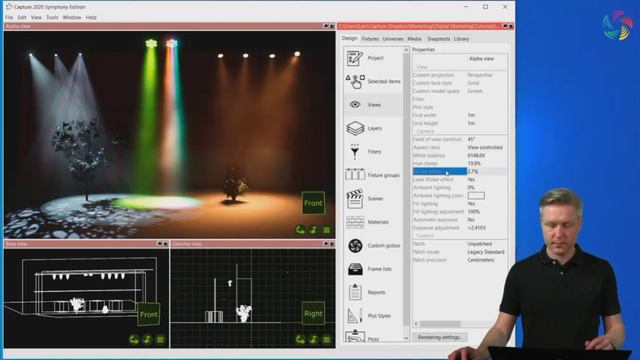Click the orbit camera icon in Gamma view
The height and width of the screenshot is (360, 640).
point(300,340)
